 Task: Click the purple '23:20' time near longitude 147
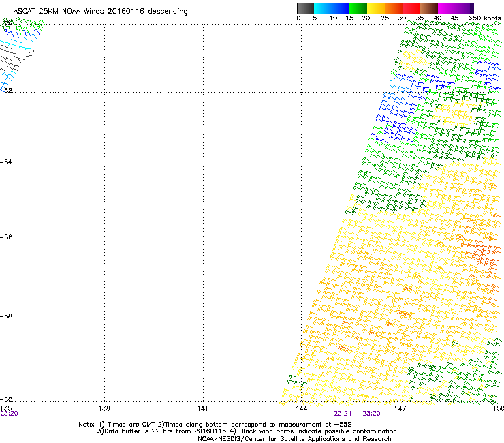(372, 414)
